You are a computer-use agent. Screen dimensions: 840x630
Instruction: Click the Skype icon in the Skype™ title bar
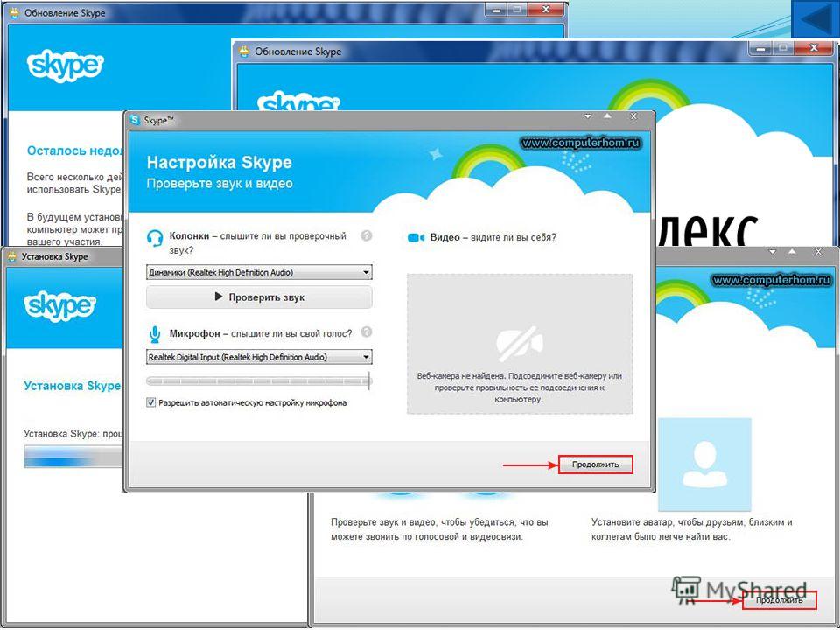tap(135, 120)
